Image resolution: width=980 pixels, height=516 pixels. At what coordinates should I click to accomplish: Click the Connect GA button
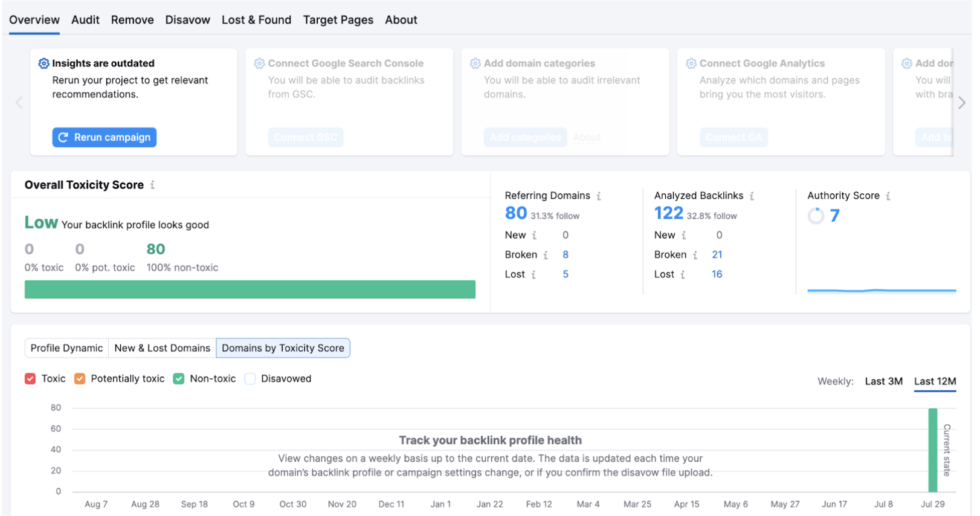[x=734, y=138]
